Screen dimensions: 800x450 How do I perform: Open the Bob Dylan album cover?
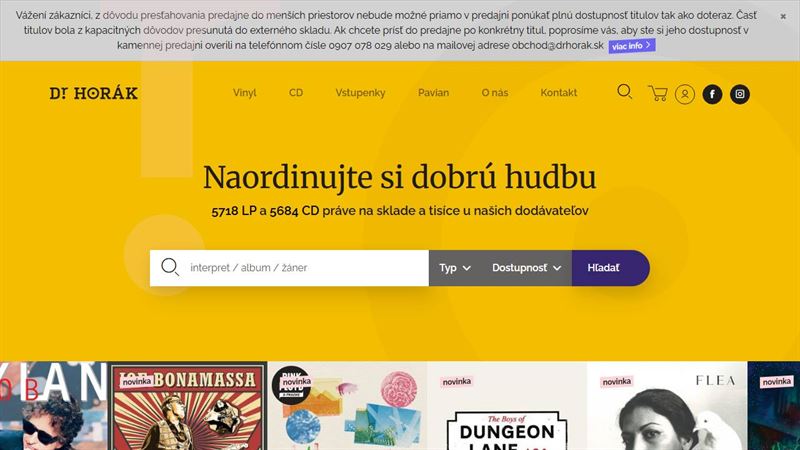54,406
